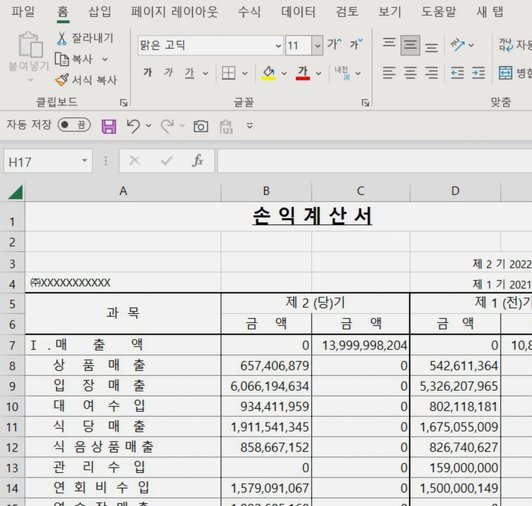The image size is (532, 506).
Task: Switch to 페이지 레이아웃 tab
Action: [174, 12]
